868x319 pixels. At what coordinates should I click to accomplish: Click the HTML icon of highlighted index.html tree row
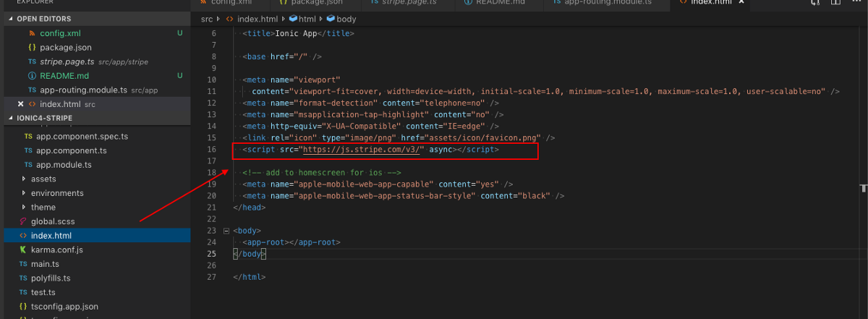[23, 236]
